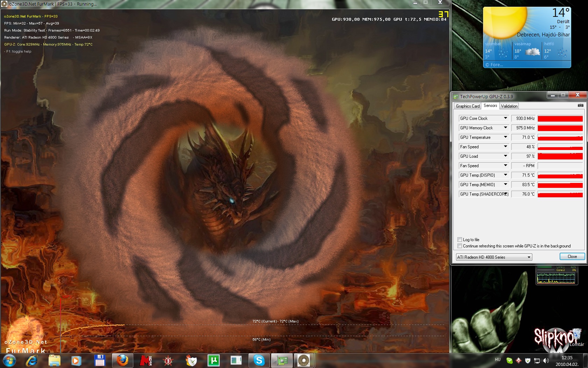588x368 pixels.
Task: Click the FurMark title bar app icon
Action: (x=5, y=4)
